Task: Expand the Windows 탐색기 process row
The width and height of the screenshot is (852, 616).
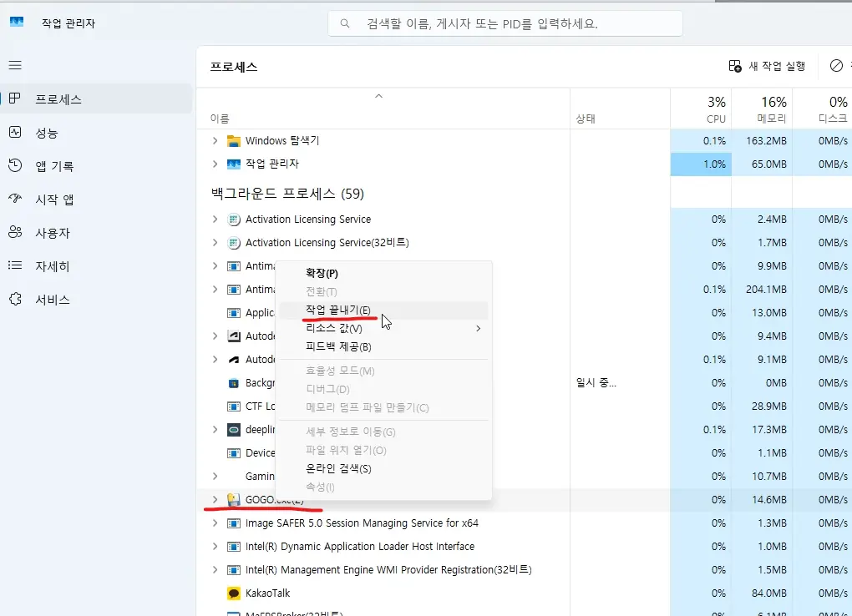Action: (215, 141)
